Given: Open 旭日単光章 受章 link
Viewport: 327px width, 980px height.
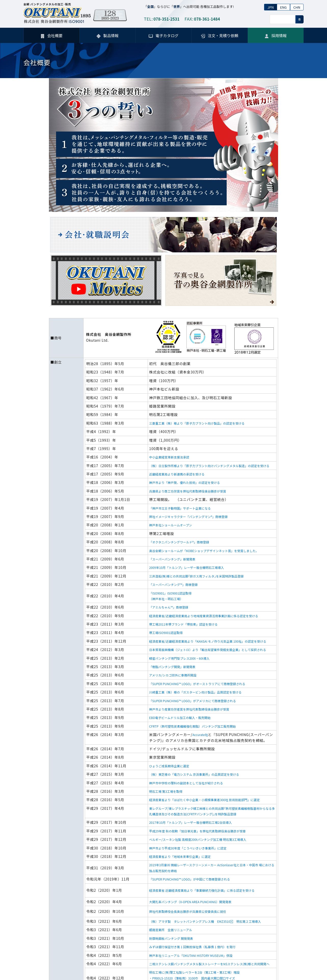Looking at the screenshot, I should click(x=197, y=831).
